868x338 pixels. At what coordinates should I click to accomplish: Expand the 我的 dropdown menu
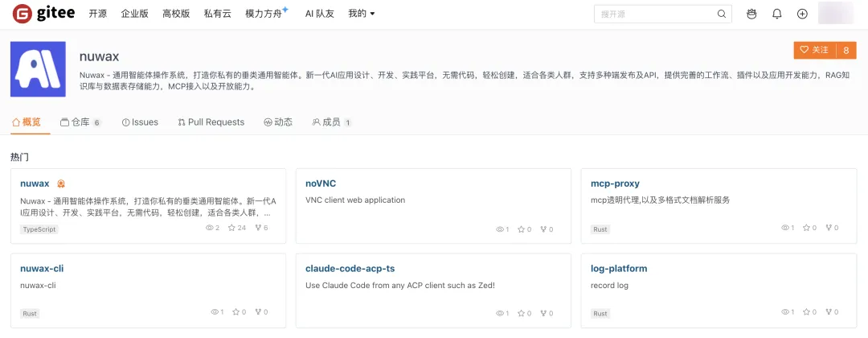click(x=362, y=14)
